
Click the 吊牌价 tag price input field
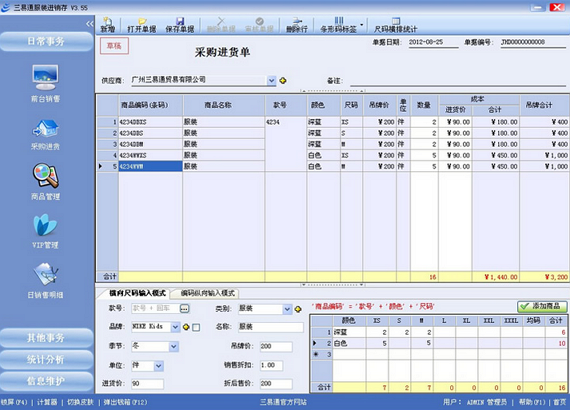276,346
